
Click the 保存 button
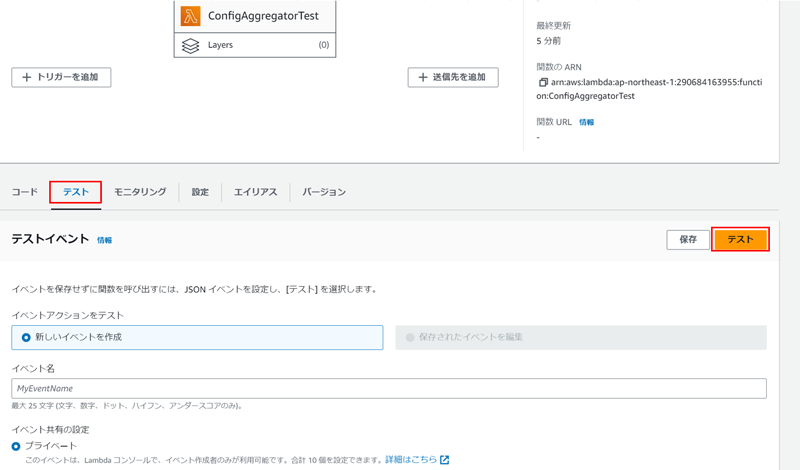688,239
